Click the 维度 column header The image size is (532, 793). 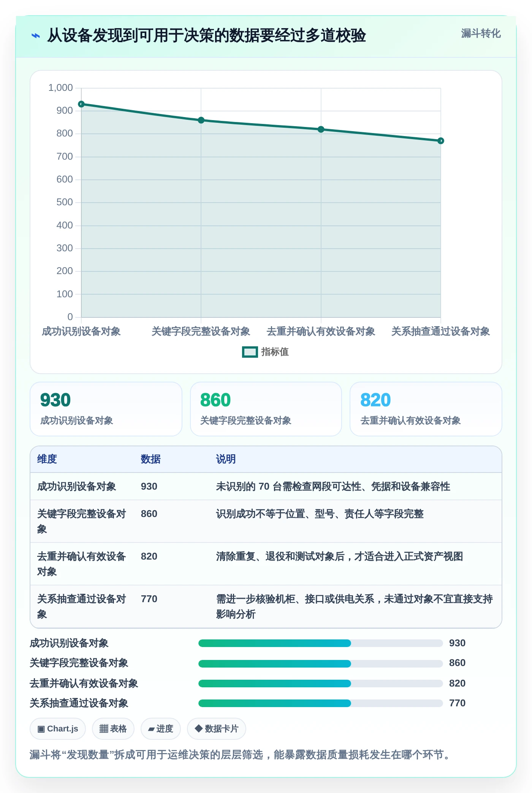tap(47, 459)
